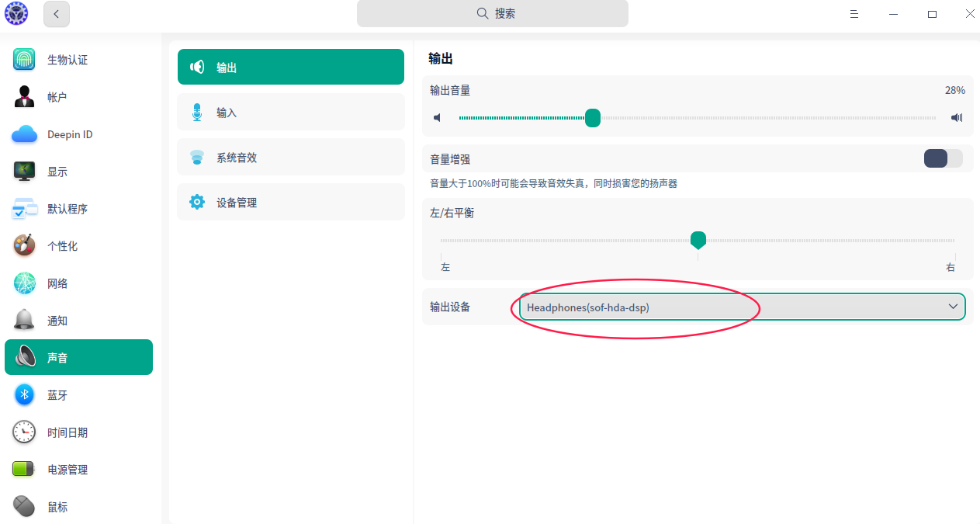Click the loud speaker icon beside volume slider
The image size is (980, 524).
pyautogui.click(x=957, y=118)
